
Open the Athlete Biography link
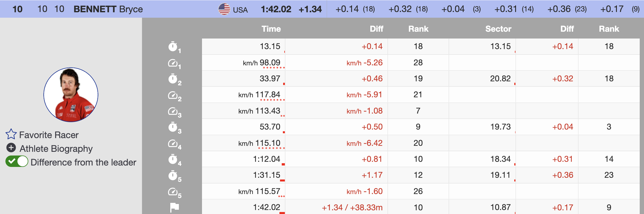[x=56, y=149]
